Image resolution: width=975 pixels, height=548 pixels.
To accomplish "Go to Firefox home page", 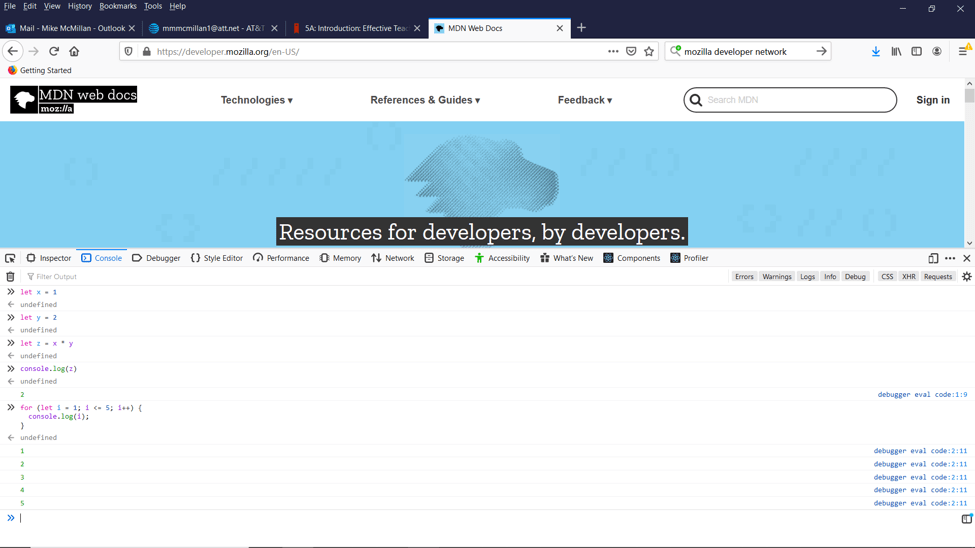I will coord(74,52).
